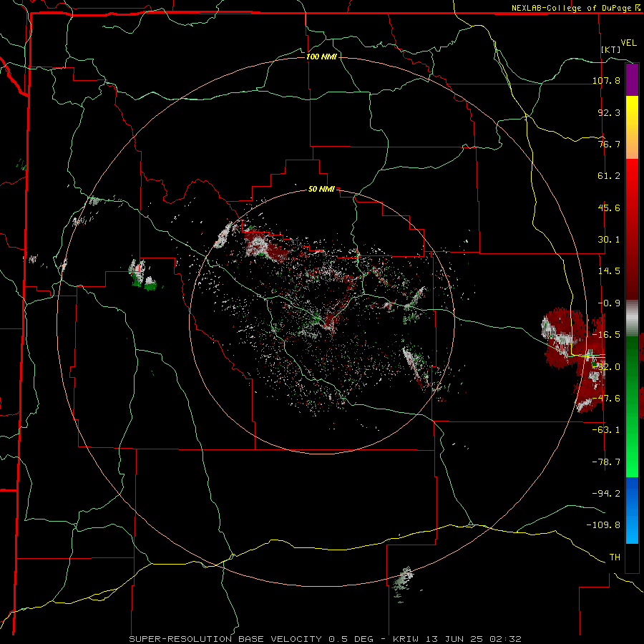644x644 pixels.
Task: Click the [KT] units label
Action: point(611,49)
